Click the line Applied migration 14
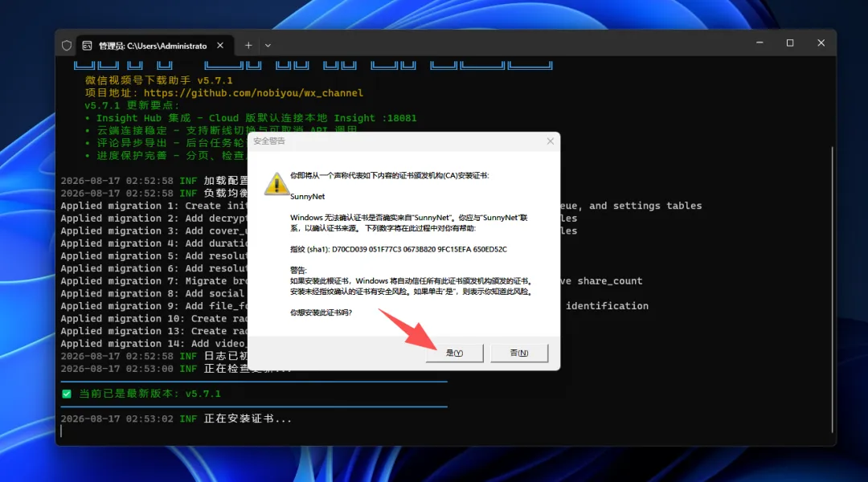868x482 pixels. [x=154, y=344]
